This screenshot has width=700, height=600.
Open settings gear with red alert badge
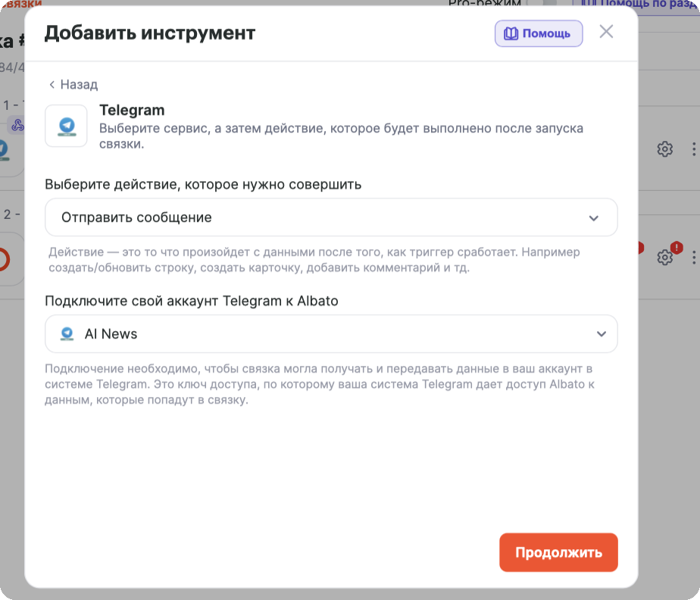[664, 257]
